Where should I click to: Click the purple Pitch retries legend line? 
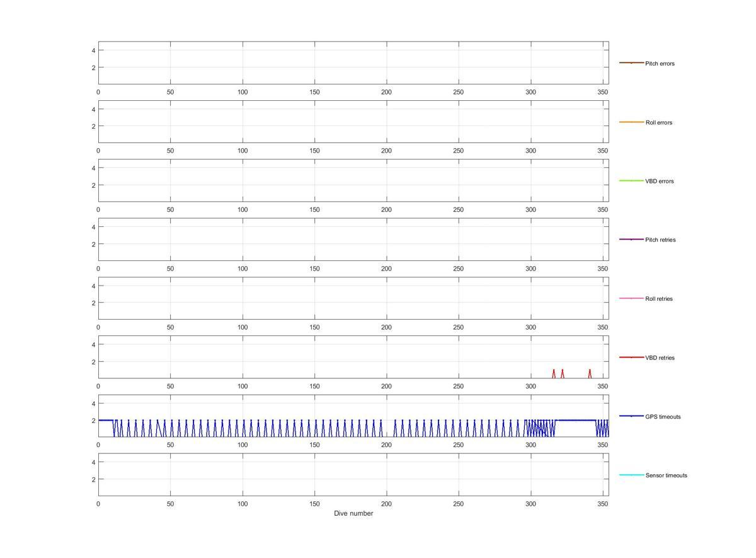click(x=631, y=240)
